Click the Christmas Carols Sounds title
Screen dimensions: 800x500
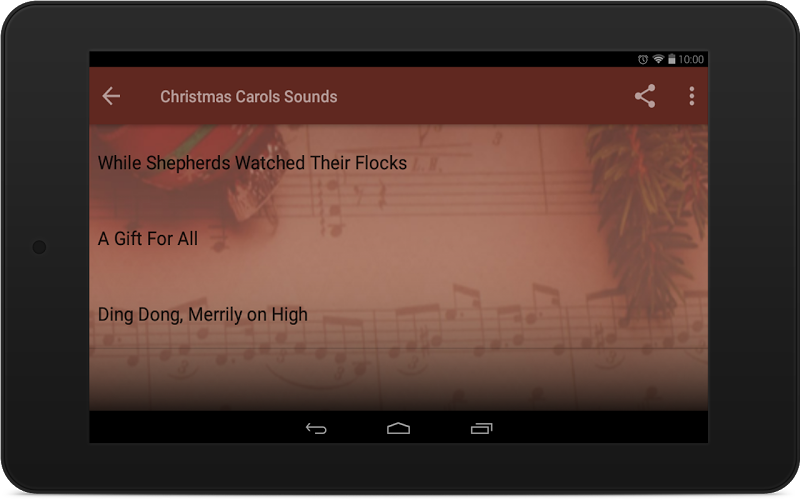click(x=248, y=96)
